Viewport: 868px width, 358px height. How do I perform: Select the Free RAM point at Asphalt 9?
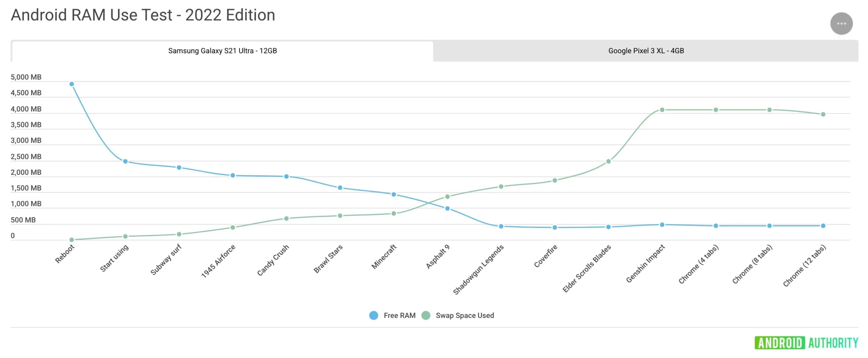pyautogui.click(x=447, y=208)
